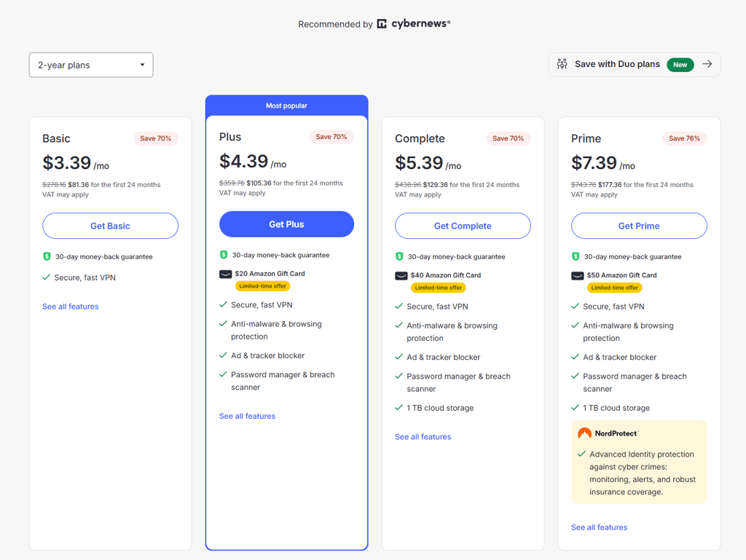Click the $50 Amazon Gift Card text
This screenshot has width=746, height=560.
pos(622,275)
